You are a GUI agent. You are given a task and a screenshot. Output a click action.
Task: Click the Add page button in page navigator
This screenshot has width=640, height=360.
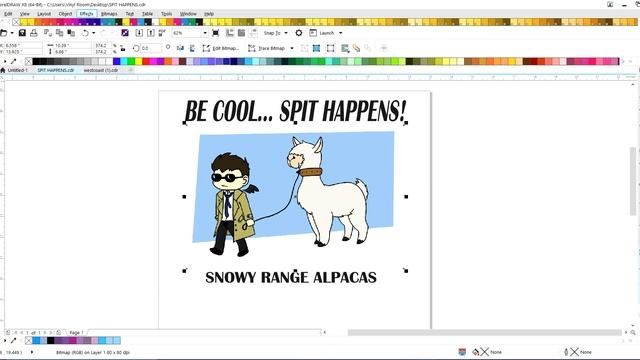tap(58, 333)
